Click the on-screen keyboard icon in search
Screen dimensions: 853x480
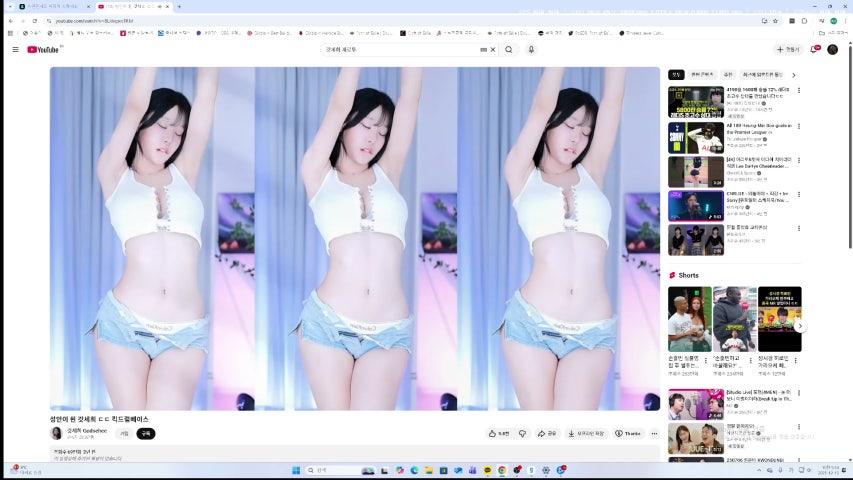pyautogui.click(x=483, y=50)
